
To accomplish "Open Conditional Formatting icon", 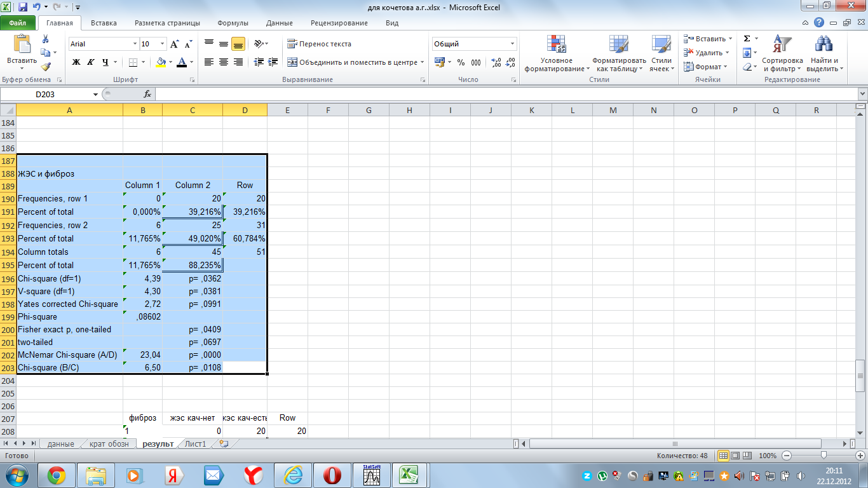I will pyautogui.click(x=557, y=44).
